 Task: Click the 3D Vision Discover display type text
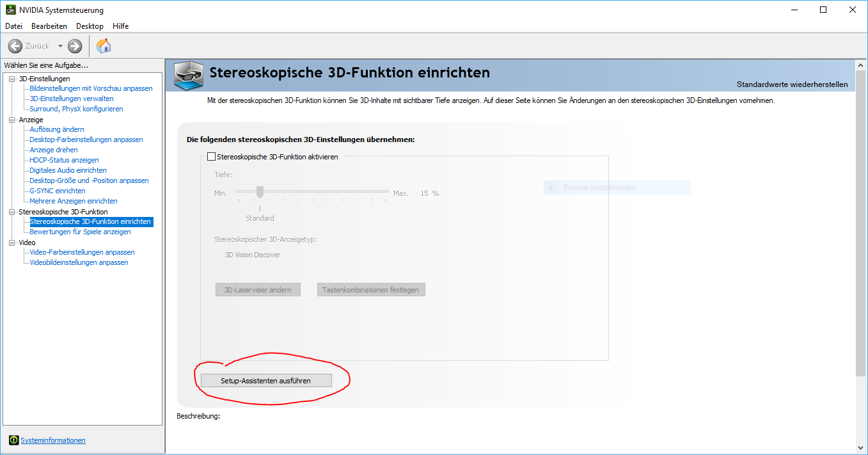[253, 255]
